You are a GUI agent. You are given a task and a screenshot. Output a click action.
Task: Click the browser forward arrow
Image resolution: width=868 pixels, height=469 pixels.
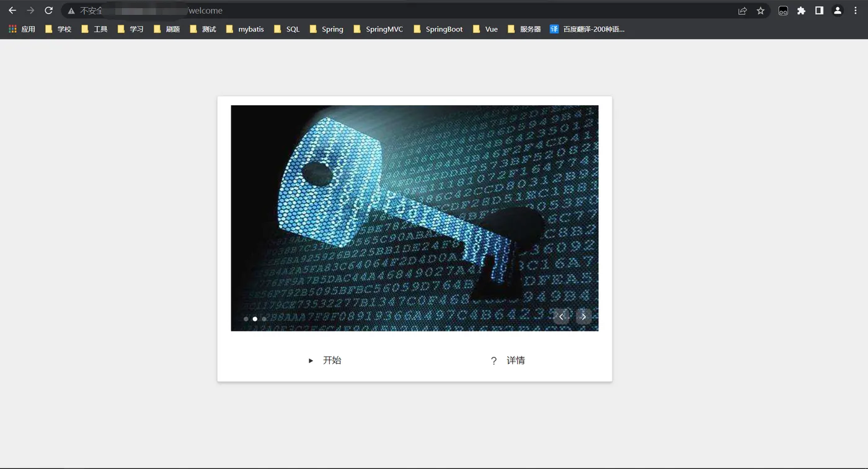(x=30, y=11)
